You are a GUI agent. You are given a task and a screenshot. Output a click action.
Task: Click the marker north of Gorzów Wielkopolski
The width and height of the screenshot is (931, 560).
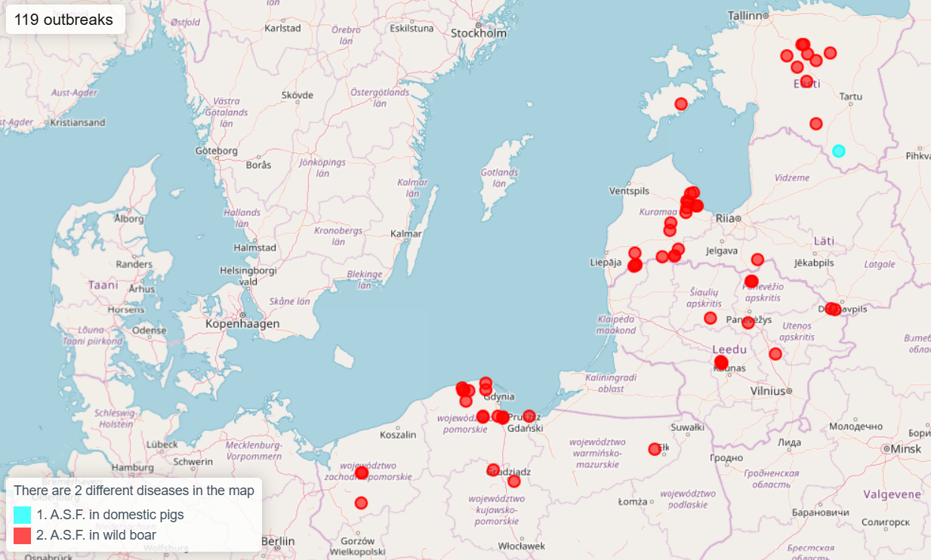point(361,503)
